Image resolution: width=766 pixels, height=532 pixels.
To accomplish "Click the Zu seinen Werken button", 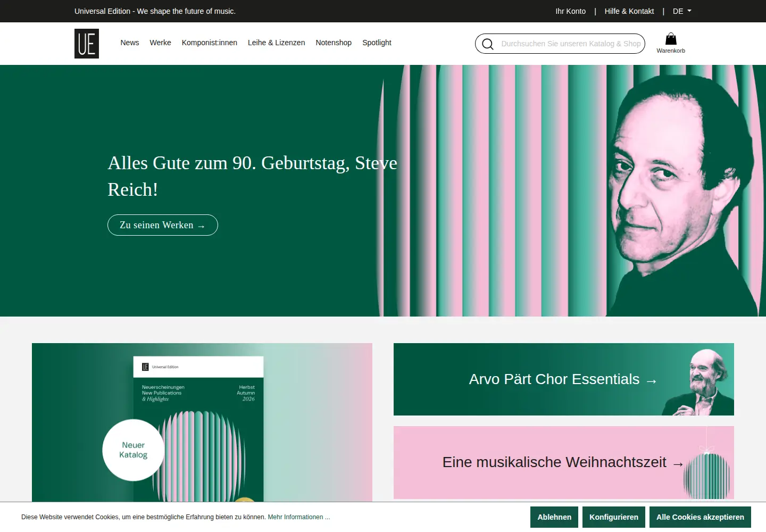I will pyautogui.click(x=163, y=225).
